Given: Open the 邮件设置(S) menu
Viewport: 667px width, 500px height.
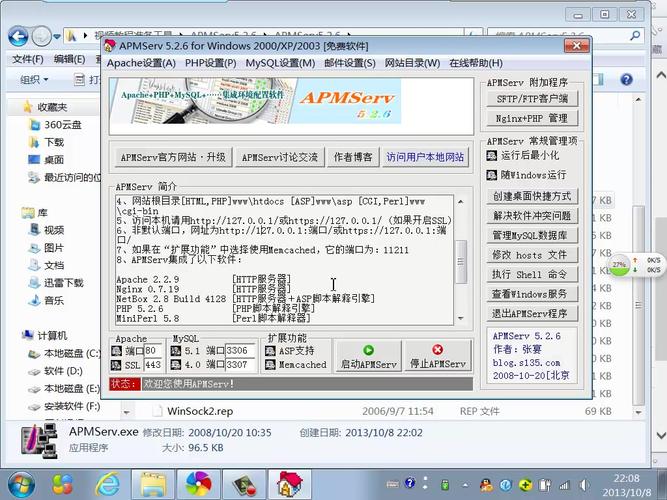Looking at the screenshot, I should pos(350,63).
